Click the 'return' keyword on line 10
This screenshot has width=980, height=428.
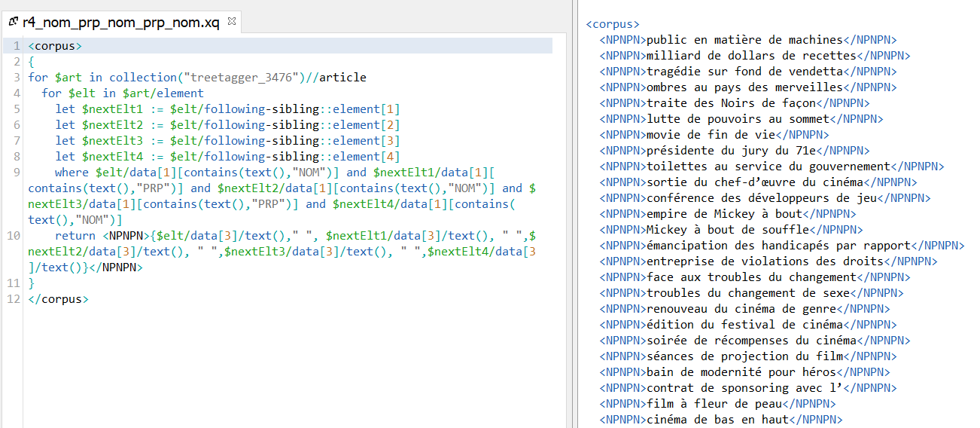pos(75,236)
